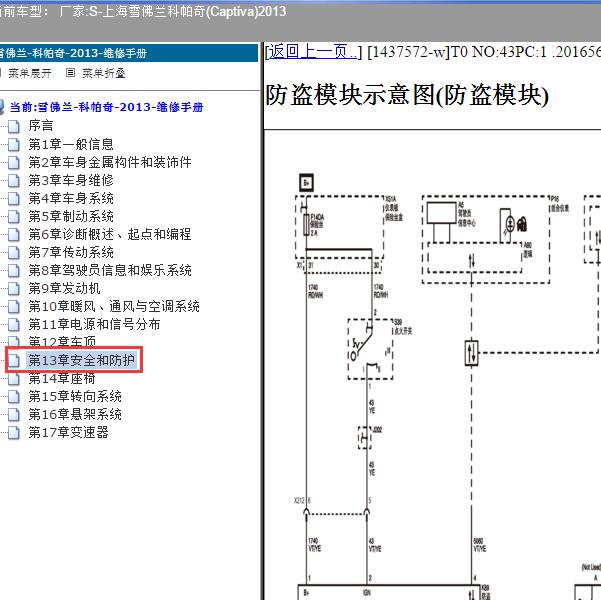This screenshot has width=601, height=600.
Task: Click 菜单展开 to expand the menu
Action: (x=30, y=73)
